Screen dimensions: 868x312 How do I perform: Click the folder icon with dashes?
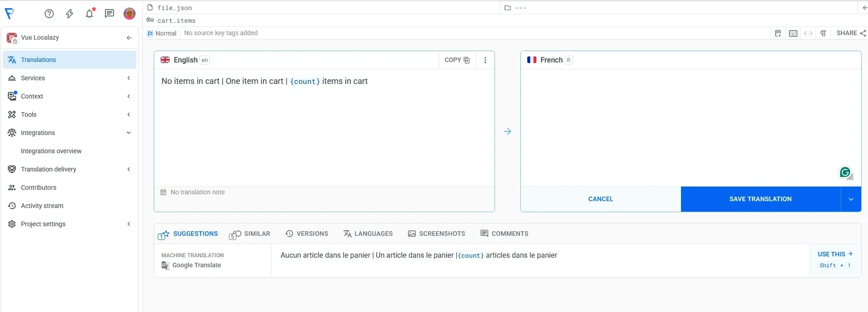(508, 8)
